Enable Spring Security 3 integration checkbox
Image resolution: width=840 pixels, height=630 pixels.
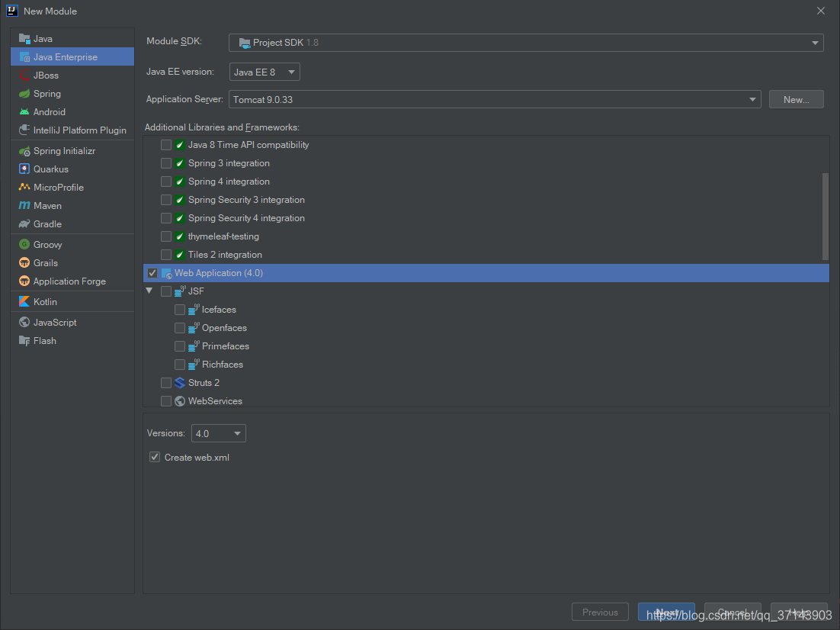pos(166,200)
